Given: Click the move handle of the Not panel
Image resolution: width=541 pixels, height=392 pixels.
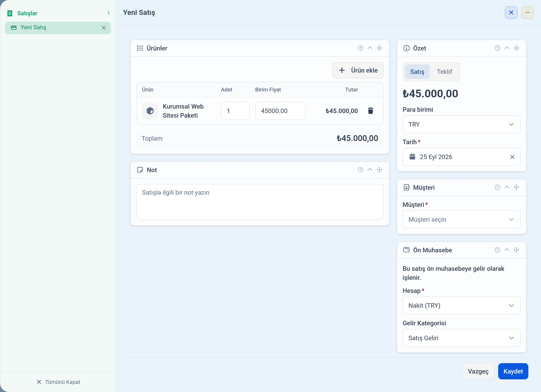Looking at the screenshot, I should tap(379, 170).
